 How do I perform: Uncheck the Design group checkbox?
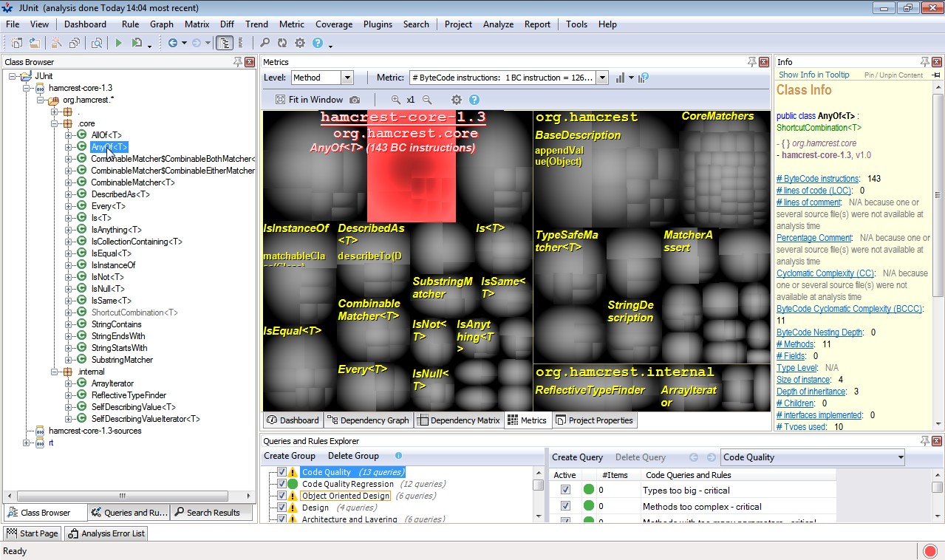pyautogui.click(x=282, y=508)
